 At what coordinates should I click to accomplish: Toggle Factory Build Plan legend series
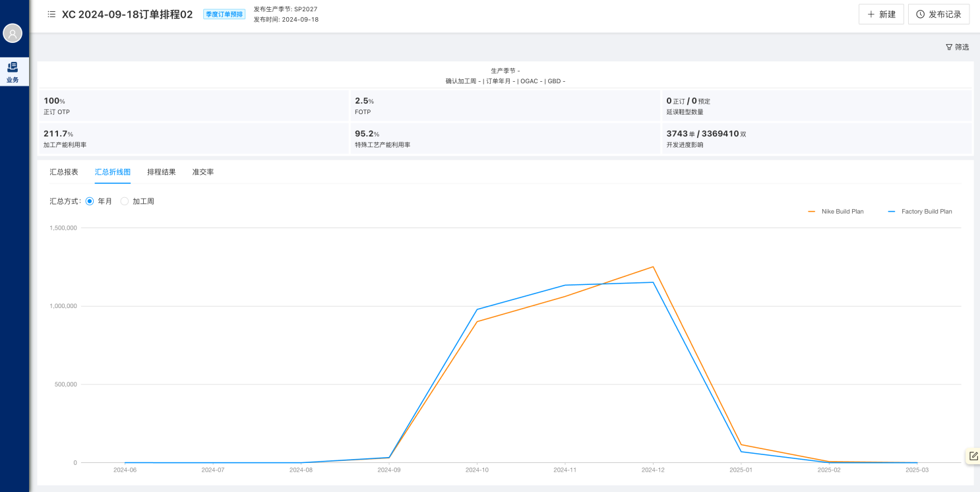pyautogui.click(x=919, y=212)
